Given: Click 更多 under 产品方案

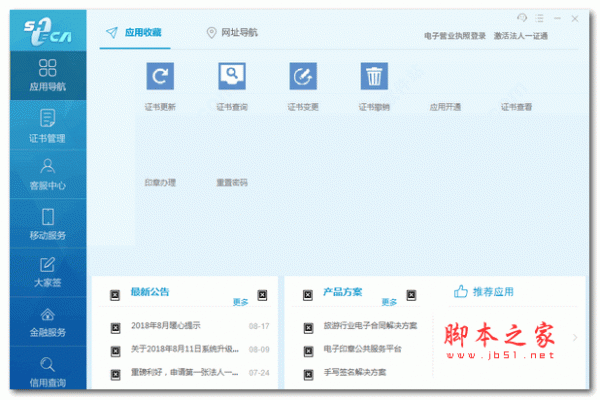Looking at the screenshot, I should (389, 302).
